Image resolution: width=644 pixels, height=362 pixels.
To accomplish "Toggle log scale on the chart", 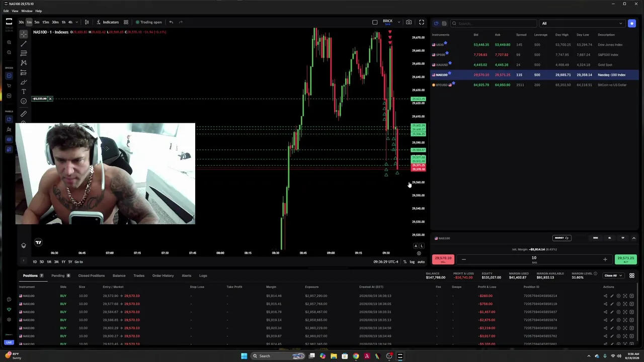I will point(412,262).
